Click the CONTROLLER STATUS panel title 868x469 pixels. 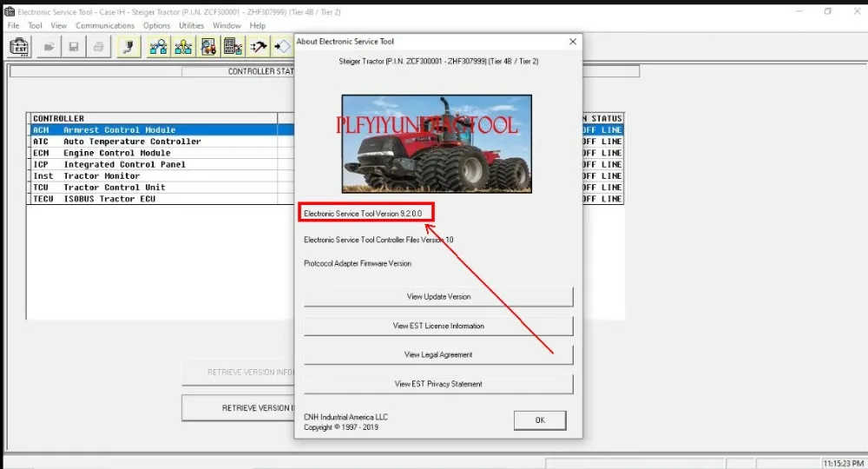coord(260,71)
